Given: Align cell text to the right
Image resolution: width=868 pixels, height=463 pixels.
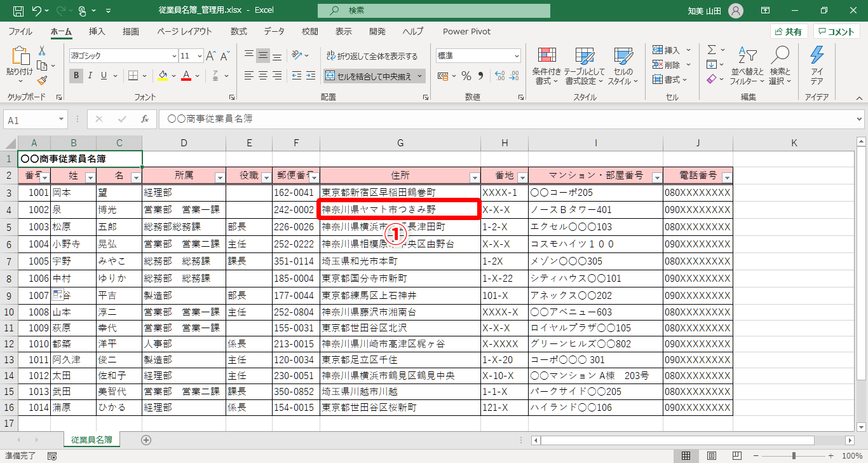Looking at the screenshot, I should pos(277,76).
